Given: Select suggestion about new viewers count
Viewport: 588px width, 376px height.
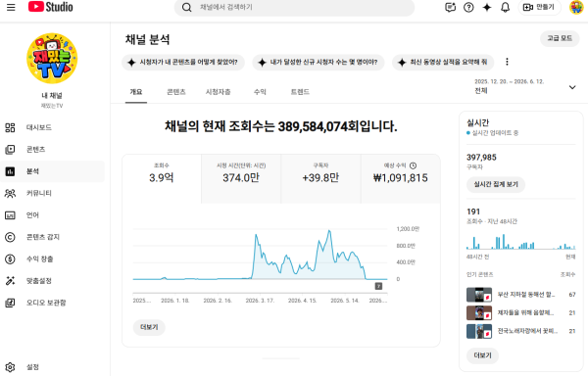Looking at the screenshot, I should (318, 62).
